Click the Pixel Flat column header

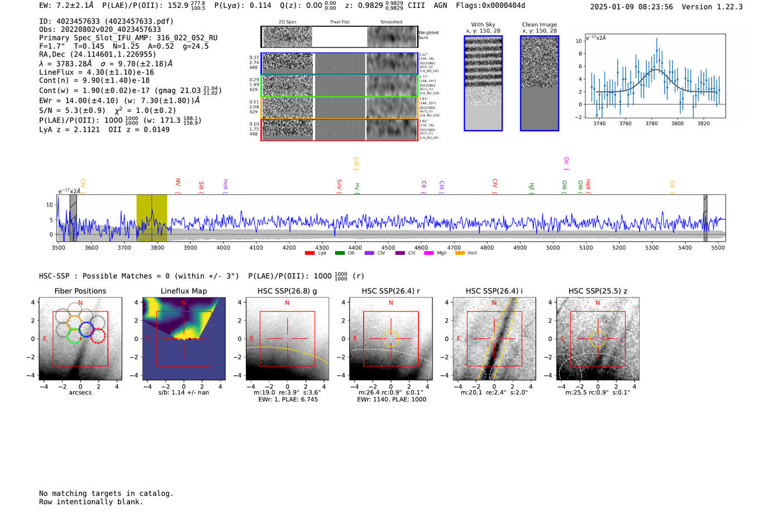[x=340, y=22]
